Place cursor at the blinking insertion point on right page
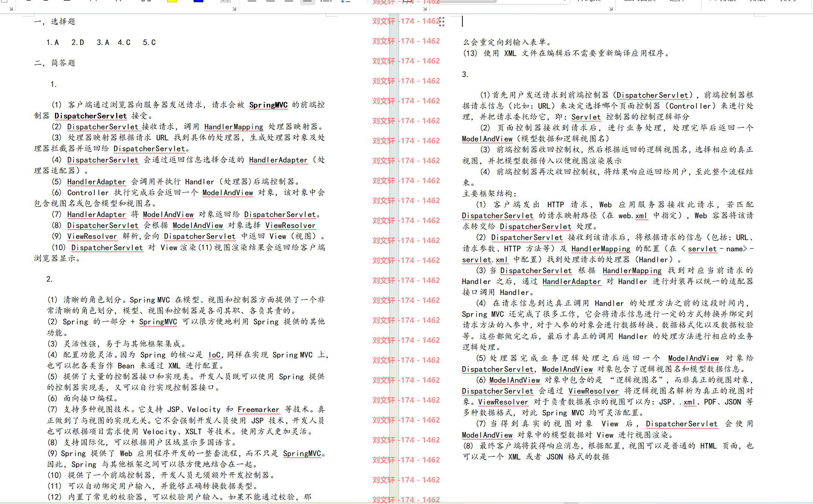The height and width of the screenshot is (504, 813). (x=462, y=21)
